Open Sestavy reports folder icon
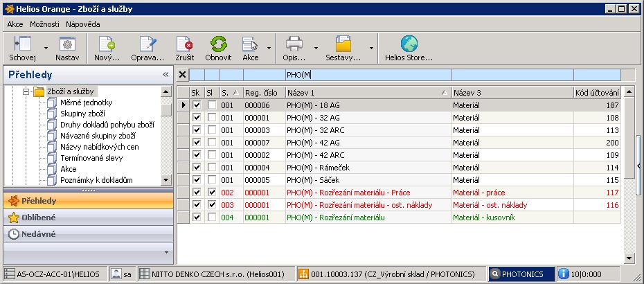Viewport: 644px width, 284px height. pos(343,44)
